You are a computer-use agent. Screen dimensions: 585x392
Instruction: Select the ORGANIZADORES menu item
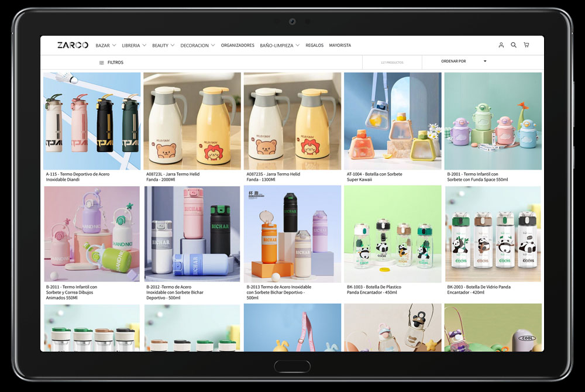(238, 45)
